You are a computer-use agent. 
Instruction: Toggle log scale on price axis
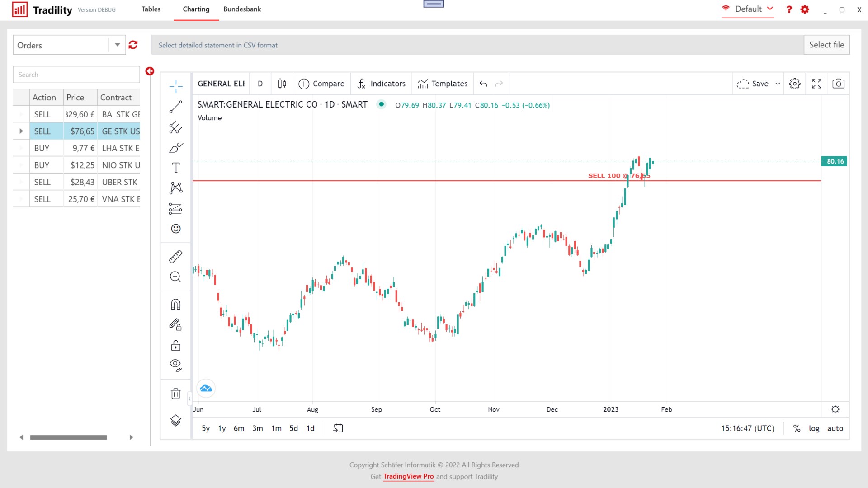coord(814,428)
